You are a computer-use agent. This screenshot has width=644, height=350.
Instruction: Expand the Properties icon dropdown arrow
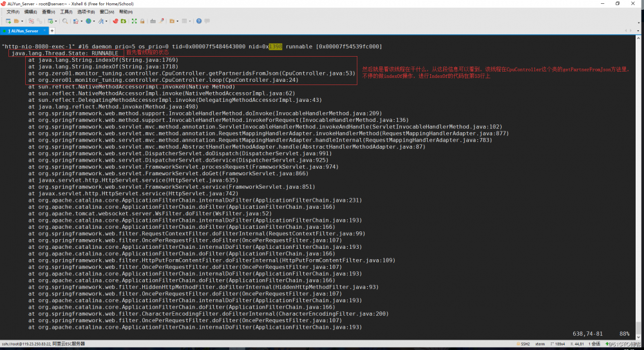coord(56,21)
